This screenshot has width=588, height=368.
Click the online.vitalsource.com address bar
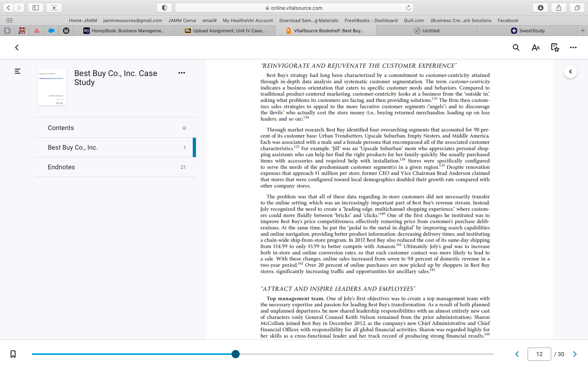click(x=294, y=8)
